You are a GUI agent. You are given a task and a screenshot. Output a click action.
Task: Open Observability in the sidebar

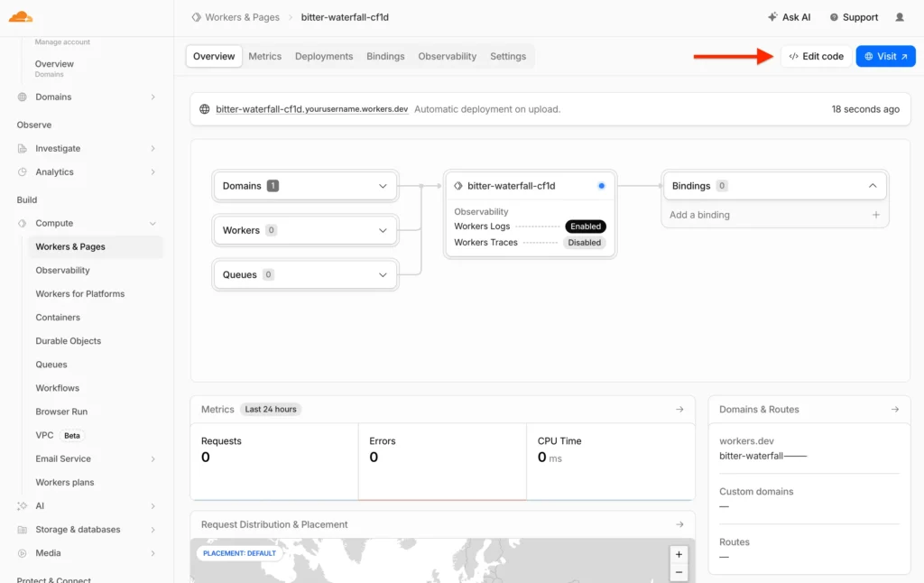(62, 271)
